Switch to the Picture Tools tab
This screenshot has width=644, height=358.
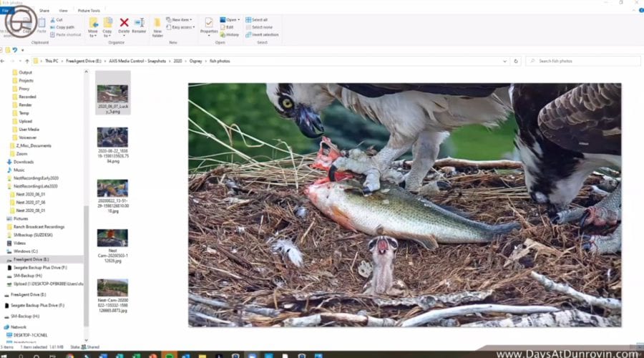pyautogui.click(x=89, y=10)
